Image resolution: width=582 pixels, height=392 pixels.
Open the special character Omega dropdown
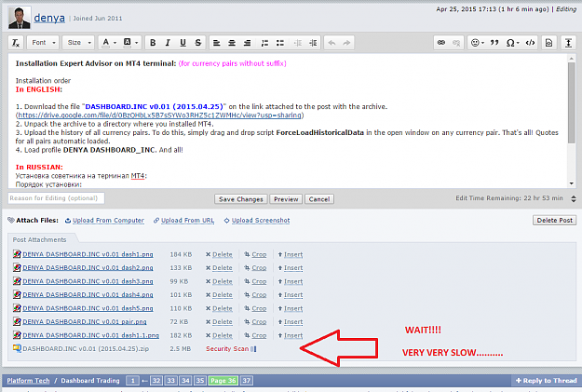[512, 43]
